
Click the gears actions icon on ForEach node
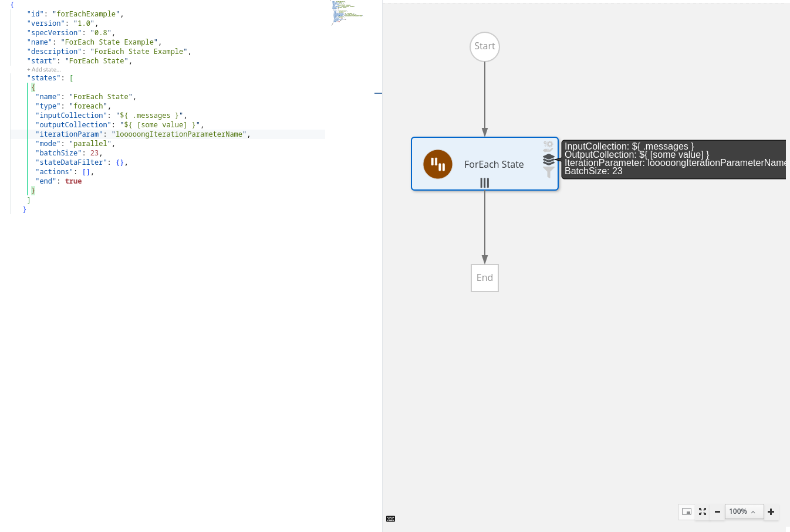pyautogui.click(x=548, y=143)
